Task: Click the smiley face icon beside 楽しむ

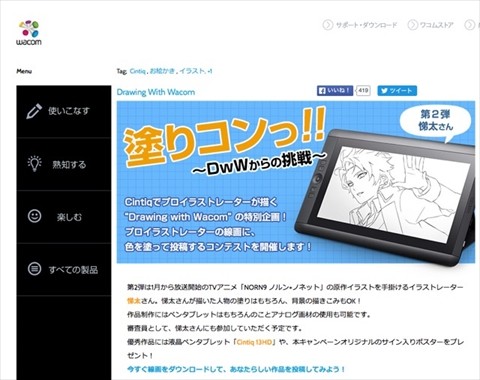Action: point(34,216)
